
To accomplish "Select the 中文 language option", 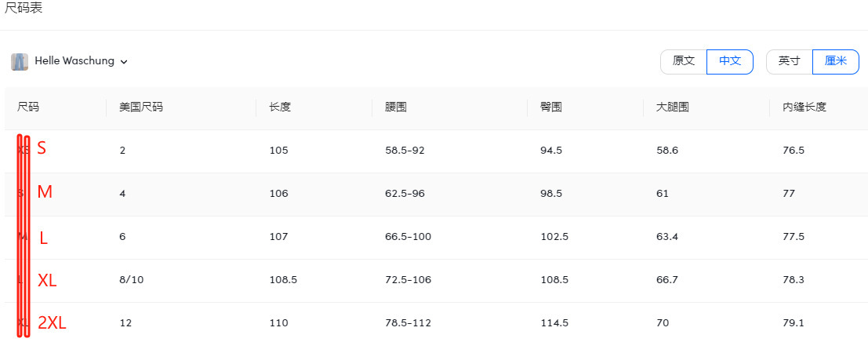I will (730, 61).
